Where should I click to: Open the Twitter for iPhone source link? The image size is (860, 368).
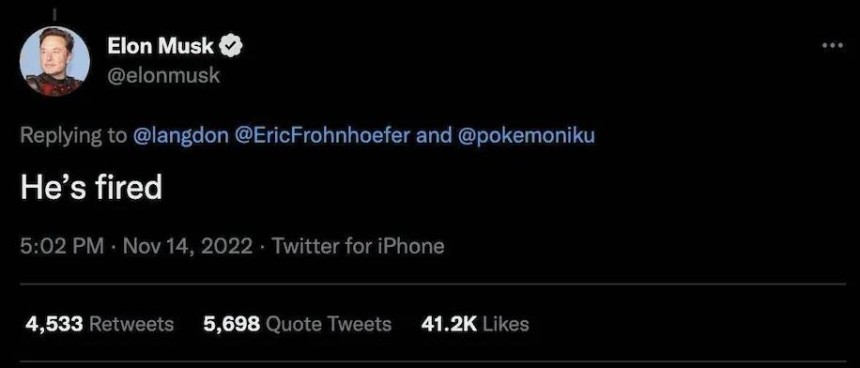(358, 246)
